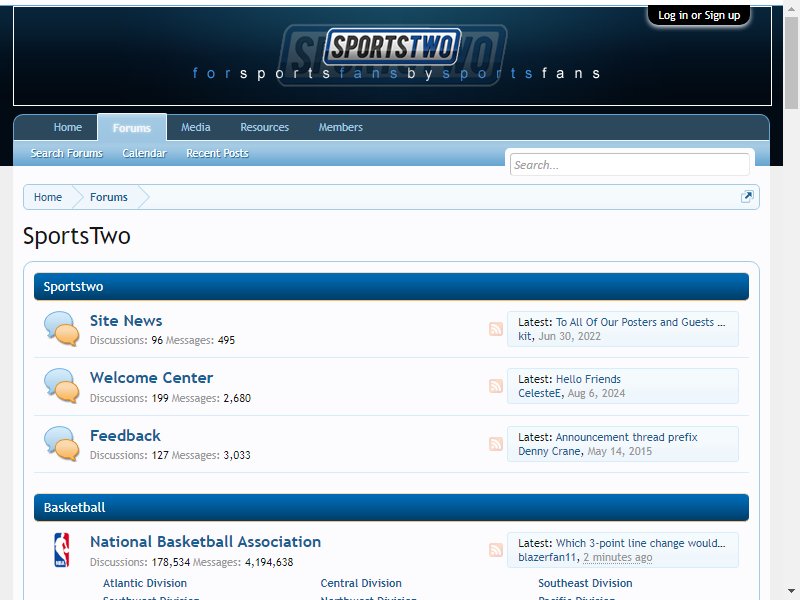Open Search Forums in the sub-navigation

[67, 153]
